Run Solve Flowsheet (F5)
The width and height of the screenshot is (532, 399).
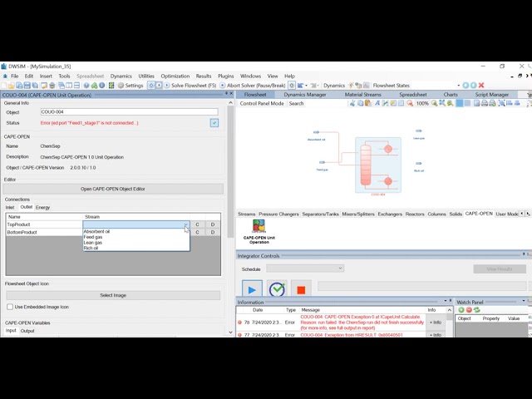pos(190,86)
